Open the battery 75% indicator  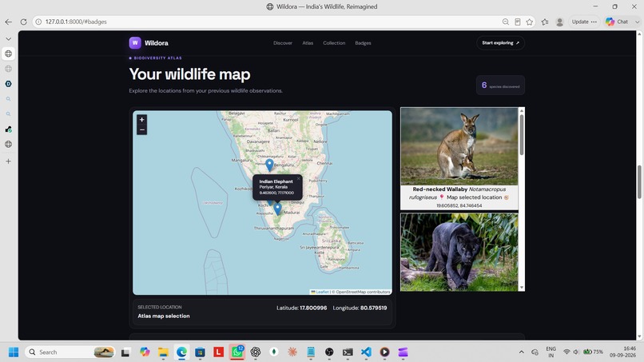pos(594,352)
